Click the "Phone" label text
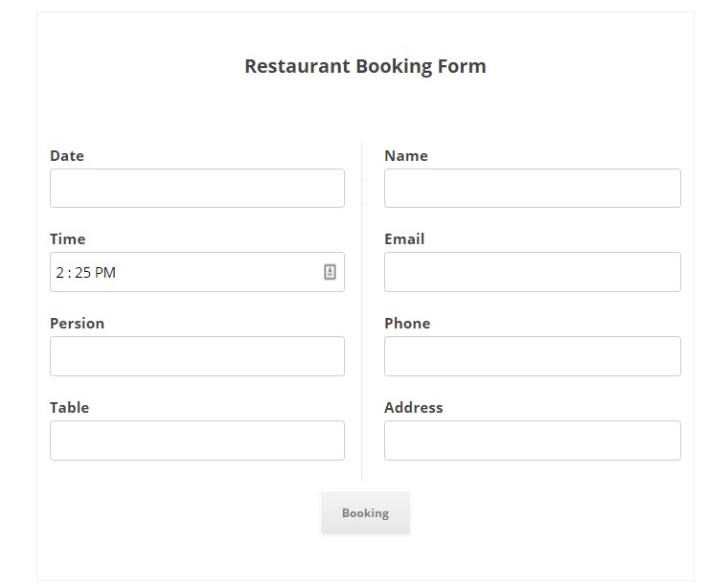The width and height of the screenshot is (708, 588). tap(407, 324)
